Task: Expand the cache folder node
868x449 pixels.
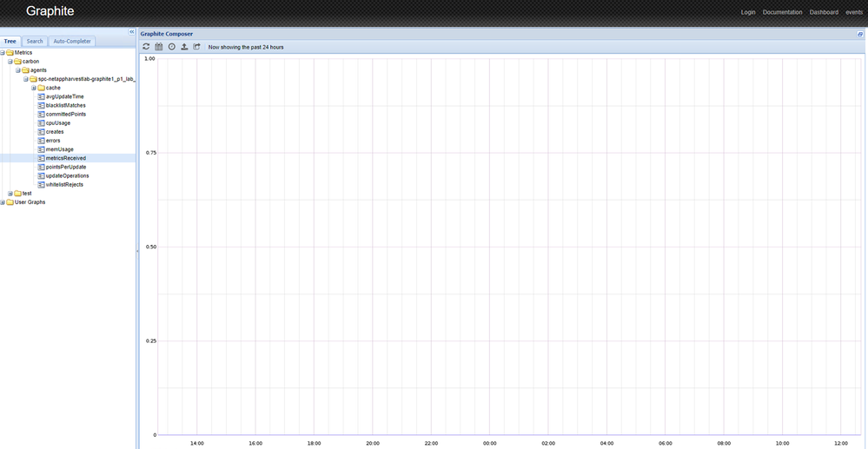Action: point(34,88)
